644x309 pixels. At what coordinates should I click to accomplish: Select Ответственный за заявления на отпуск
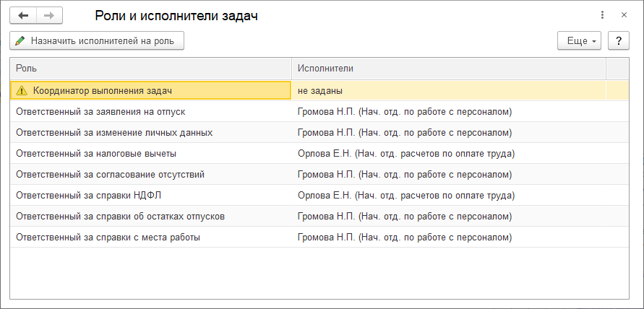coord(100,112)
